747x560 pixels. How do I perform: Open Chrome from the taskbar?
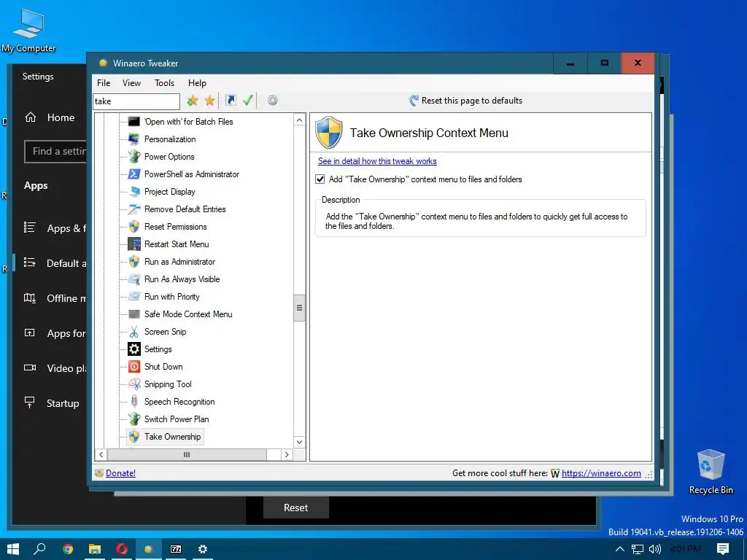coord(68,549)
